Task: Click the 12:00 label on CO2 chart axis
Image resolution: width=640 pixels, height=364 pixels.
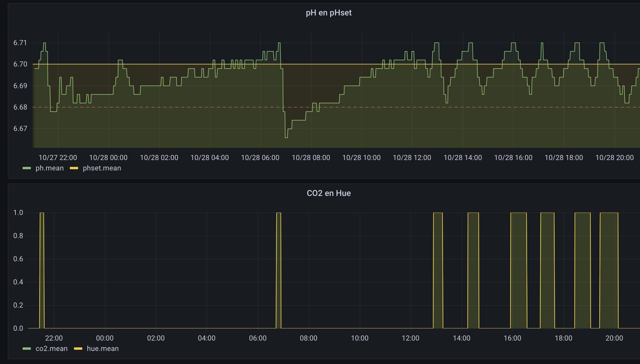Action: (x=410, y=338)
